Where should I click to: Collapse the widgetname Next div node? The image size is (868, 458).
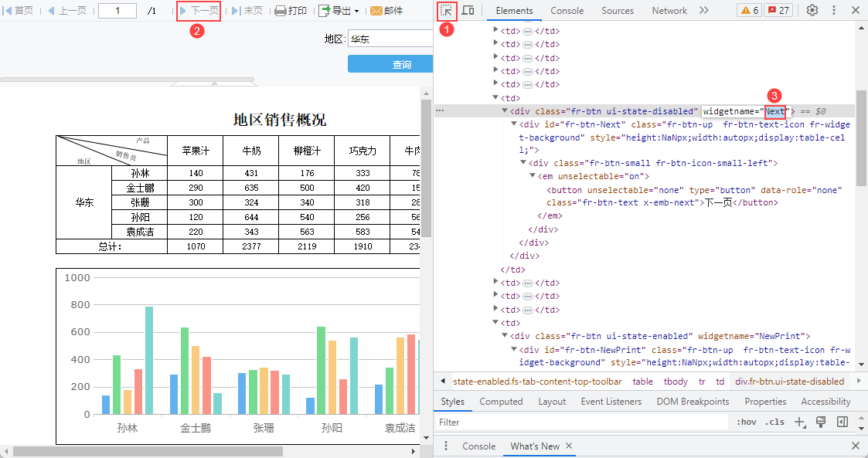coord(505,111)
